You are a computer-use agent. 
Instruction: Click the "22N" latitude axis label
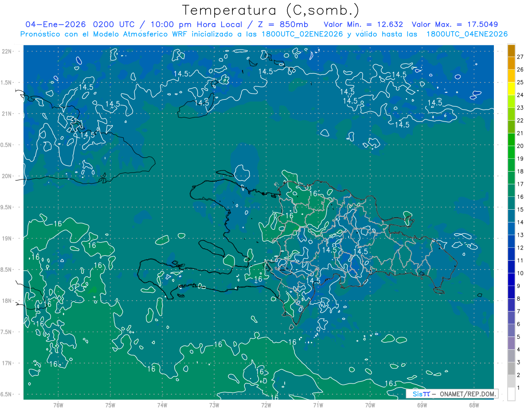tap(7, 51)
